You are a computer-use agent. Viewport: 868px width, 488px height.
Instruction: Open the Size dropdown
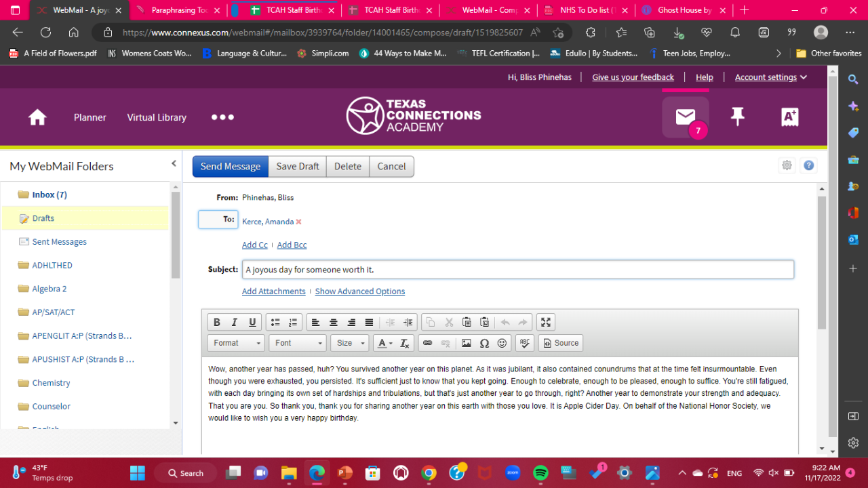click(x=350, y=343)
